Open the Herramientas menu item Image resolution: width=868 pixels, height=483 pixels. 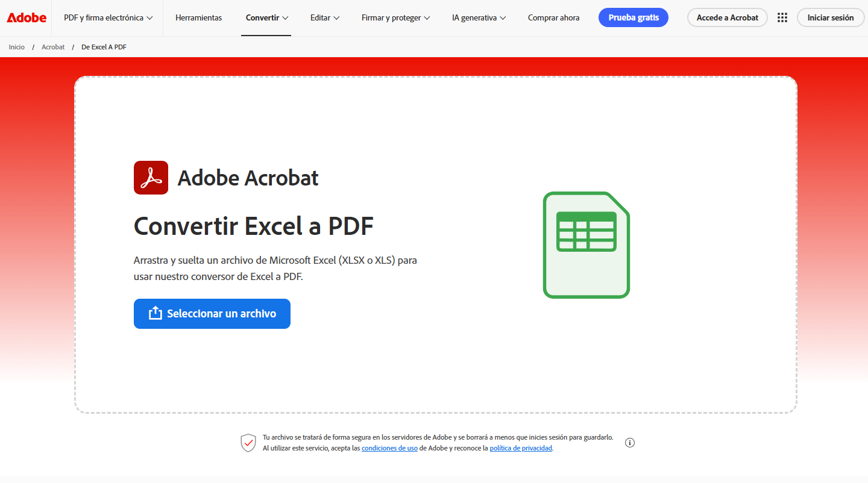[x=198, y=17]
